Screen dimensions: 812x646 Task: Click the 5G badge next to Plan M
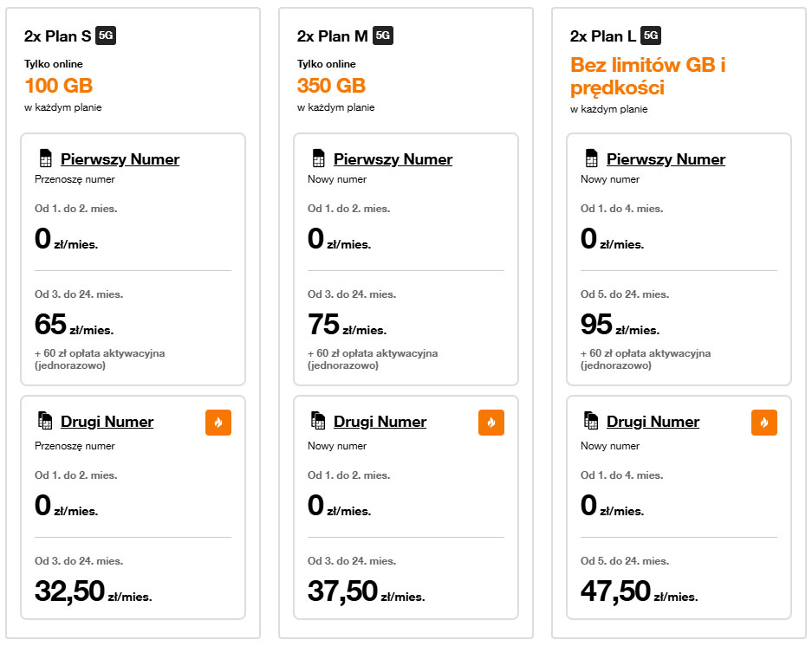[383, 36]
